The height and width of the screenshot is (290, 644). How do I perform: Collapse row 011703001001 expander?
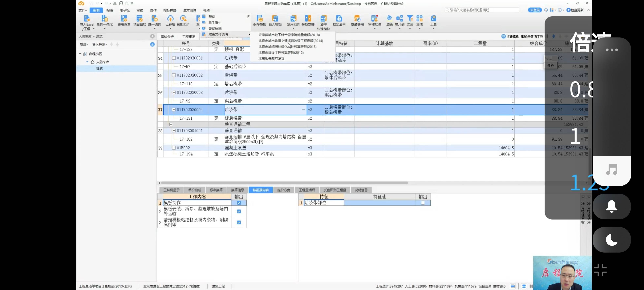click(174, 130)
